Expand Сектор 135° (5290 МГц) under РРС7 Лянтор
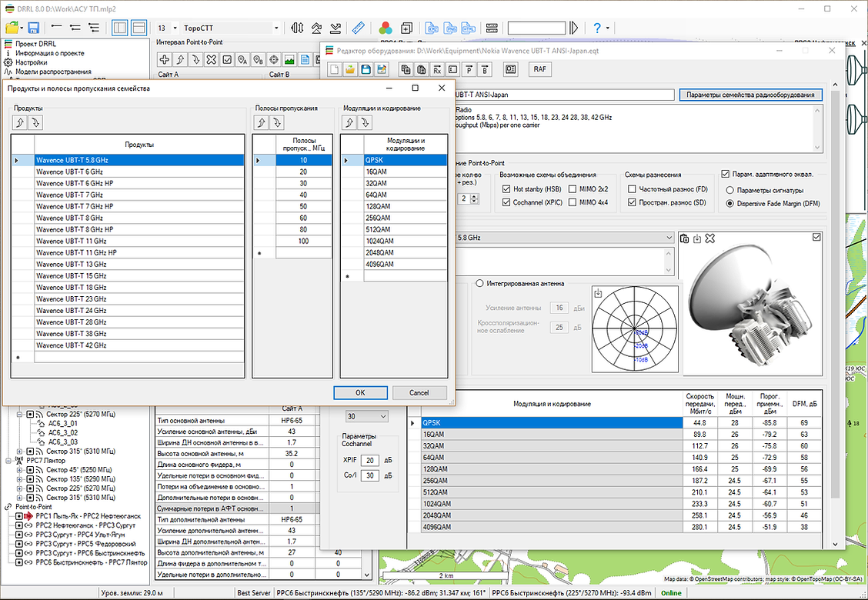 (x=19, y=478)
